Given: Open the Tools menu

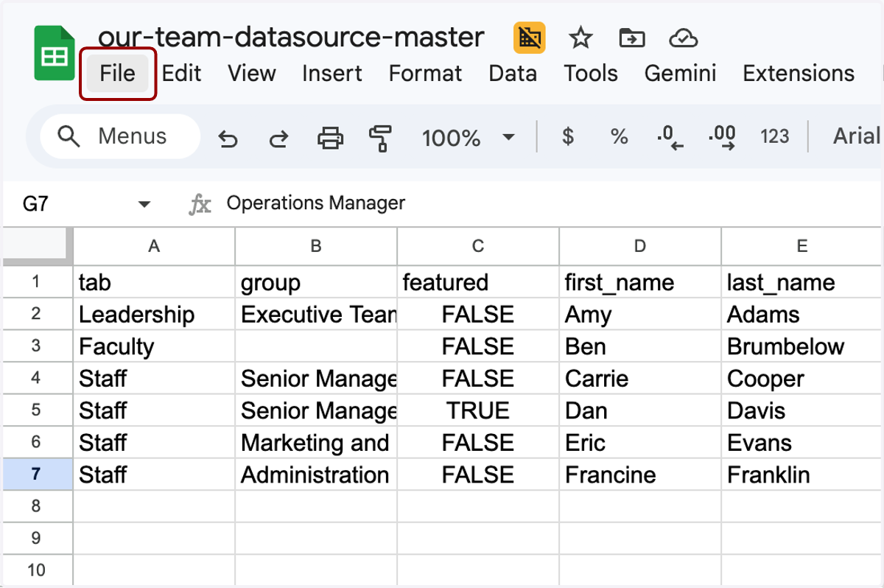Looking at the screenshot, I should coord(591,74).
